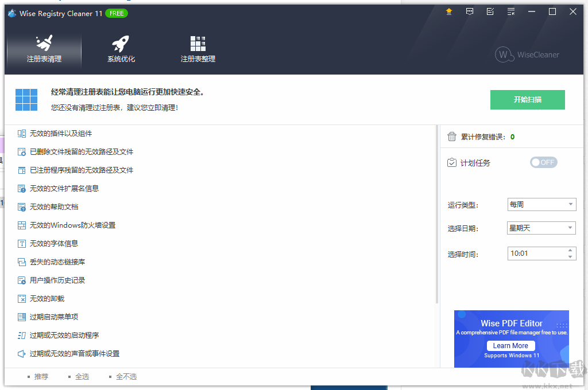Screen dimensions: 588x390
Task: Select 全选 to check all scan categories
Action: click(x=82, y=376)
